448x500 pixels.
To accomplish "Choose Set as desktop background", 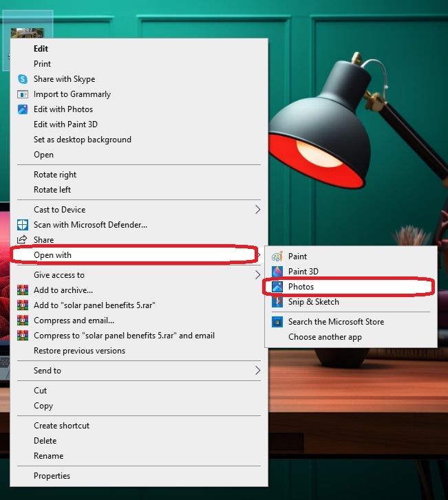I will [x=139, y=140].
